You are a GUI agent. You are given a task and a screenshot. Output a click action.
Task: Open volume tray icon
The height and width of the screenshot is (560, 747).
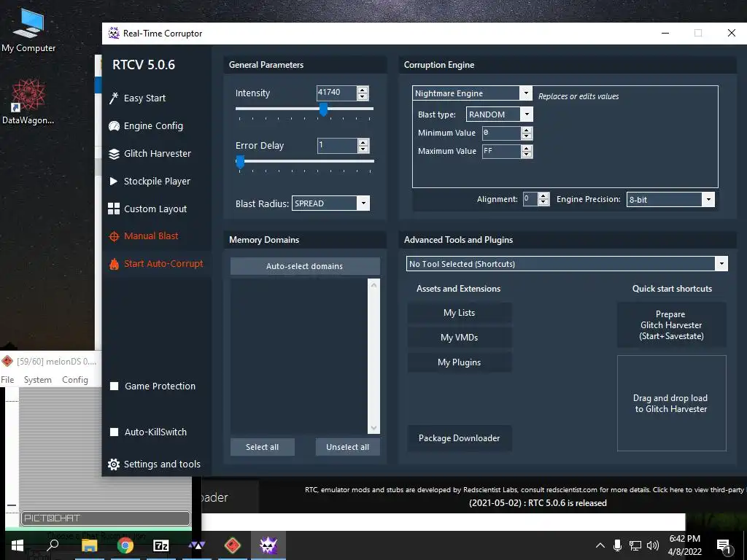(x=653, y=545)
